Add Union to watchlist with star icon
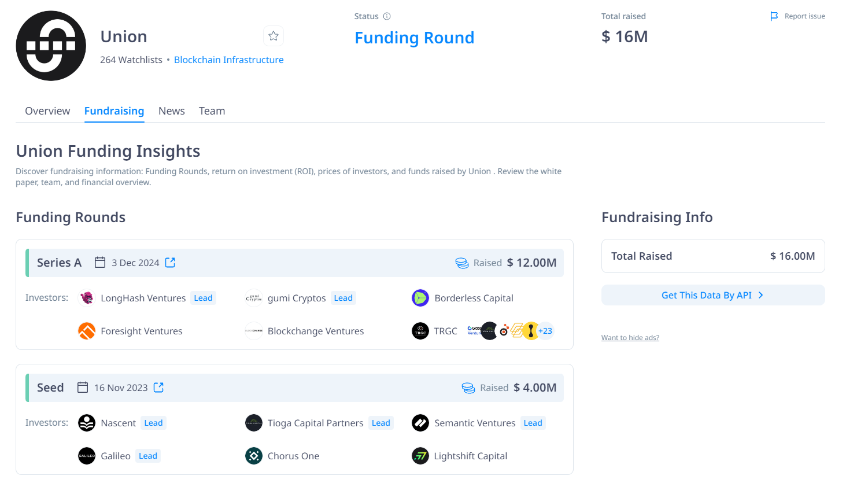Image resolution: width=868 pixels, height=483 pixels. click(274, 36)
